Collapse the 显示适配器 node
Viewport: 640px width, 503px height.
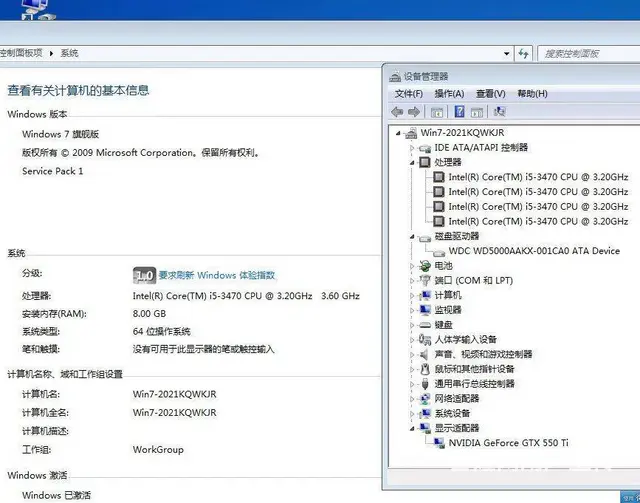pyautogui.click(x=412, y=429)
